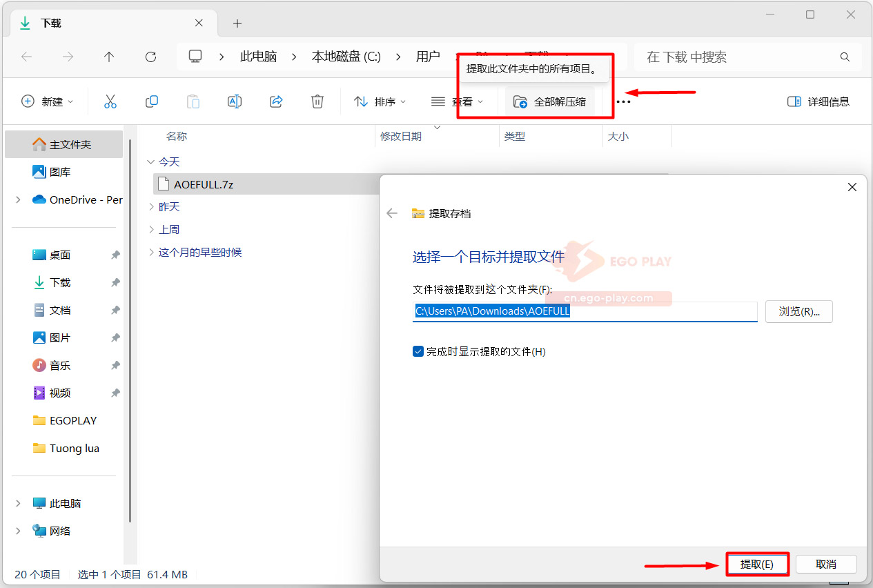Select the 下载 tab
This screenshot has width=873, height=588.
[x=112, y=23]
